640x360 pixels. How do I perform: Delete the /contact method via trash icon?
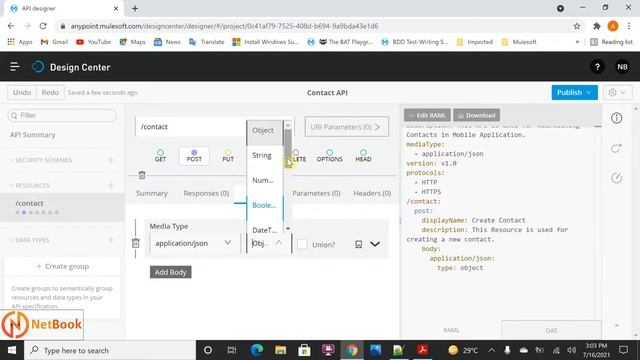[142, 175]
